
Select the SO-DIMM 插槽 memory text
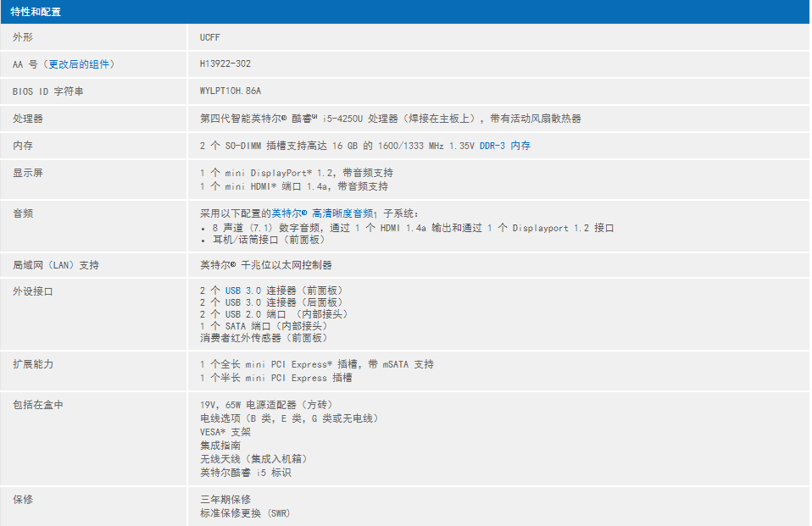click(x=337, y=146)
